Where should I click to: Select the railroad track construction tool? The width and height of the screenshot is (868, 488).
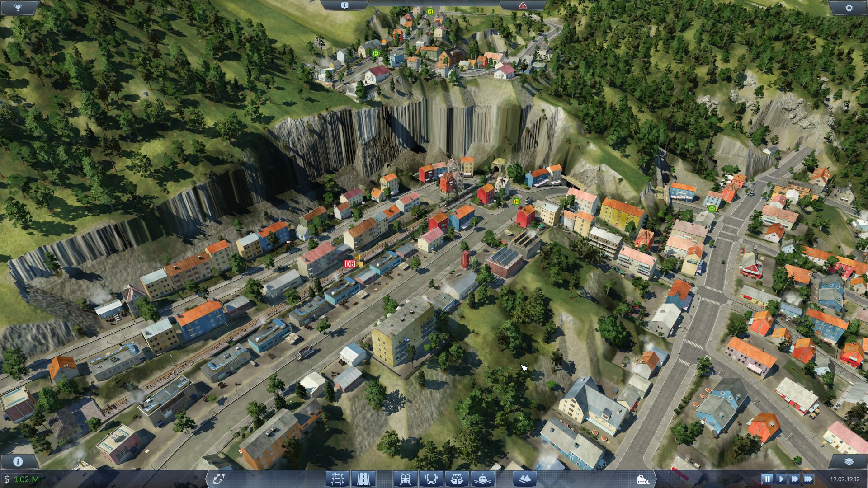click(338, 479)
